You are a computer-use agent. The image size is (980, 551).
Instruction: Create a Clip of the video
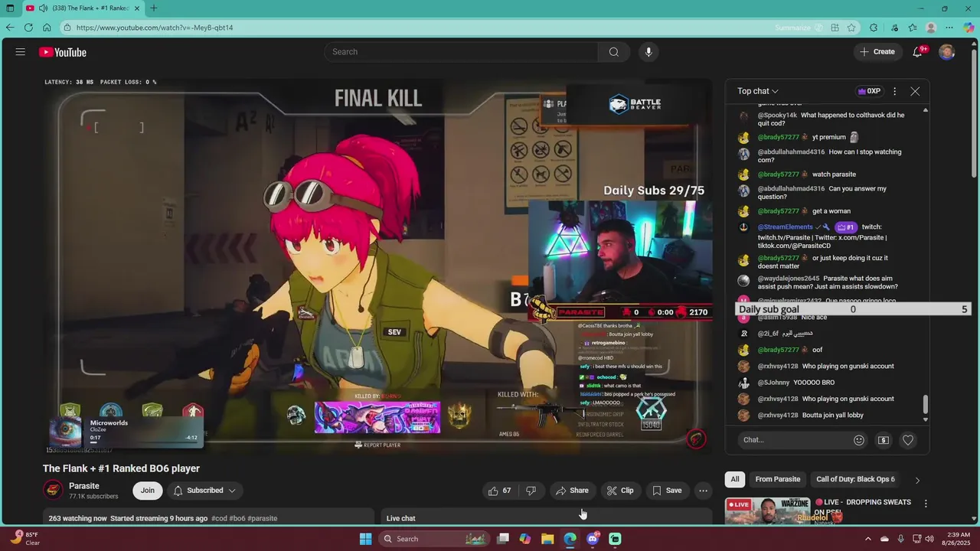(620, 491)
